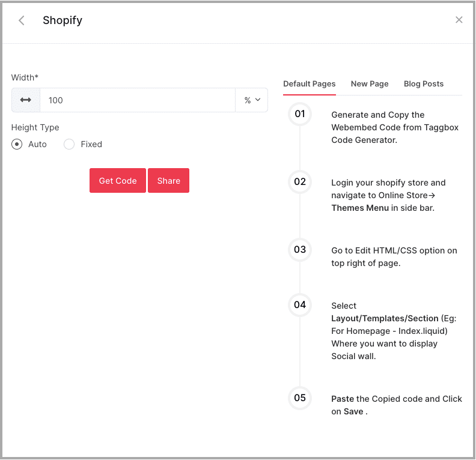Select the Fixed height type radio
The height and width of the screenshot is (460, 476).
click(69, 144)
